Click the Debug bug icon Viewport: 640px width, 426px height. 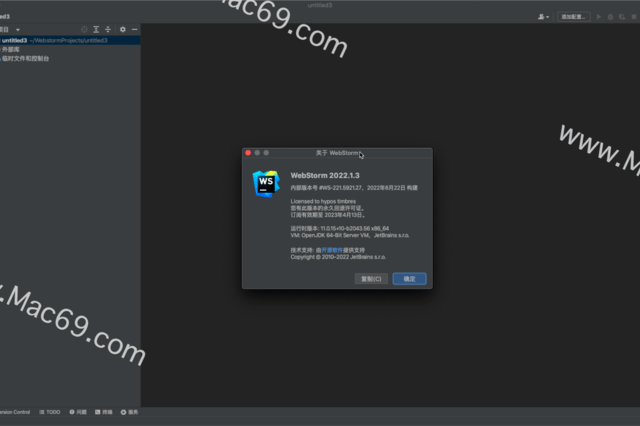(611, 17)
